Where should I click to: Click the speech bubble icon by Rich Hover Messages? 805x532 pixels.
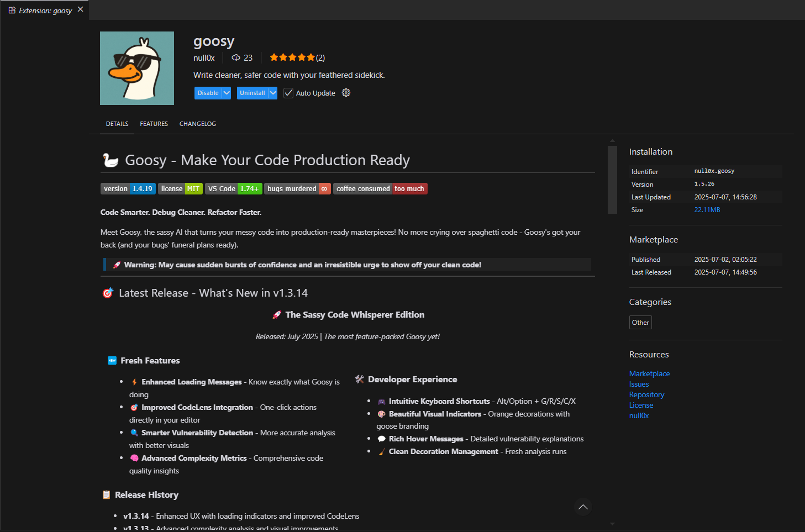coord(381,439)
